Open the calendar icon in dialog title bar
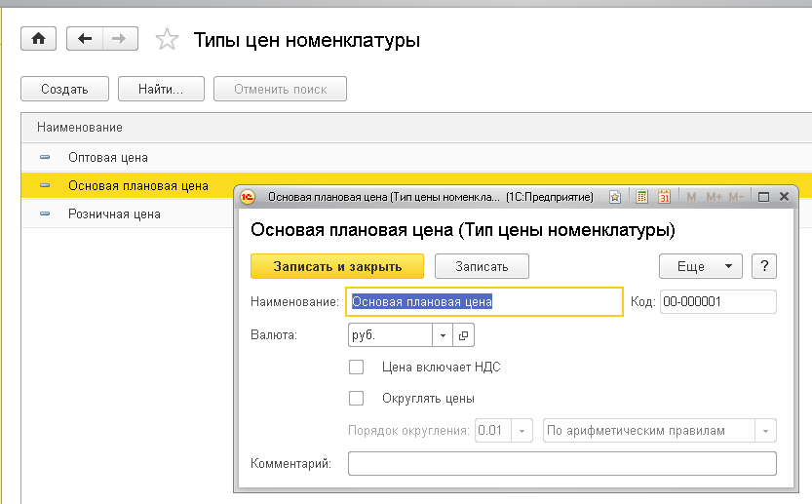 tap(664, 197)
